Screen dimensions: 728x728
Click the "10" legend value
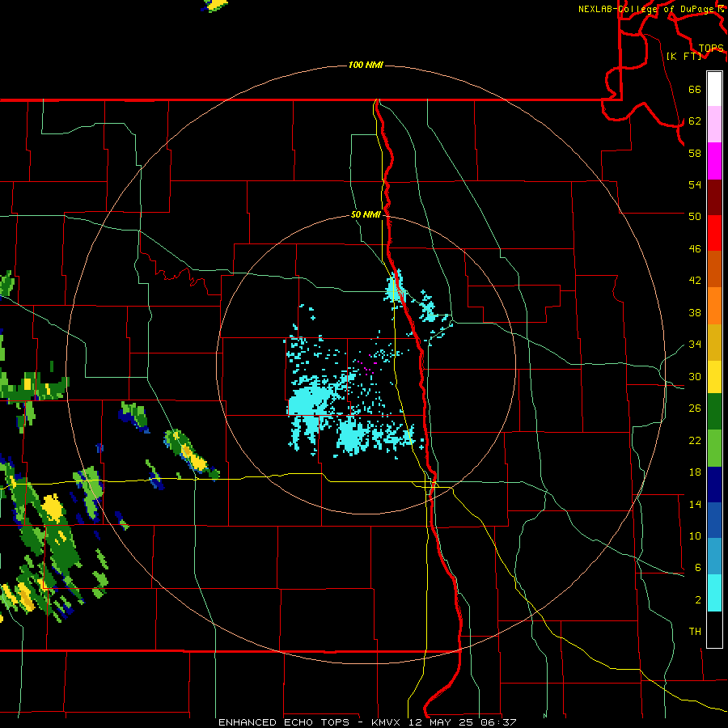[695, 535]
